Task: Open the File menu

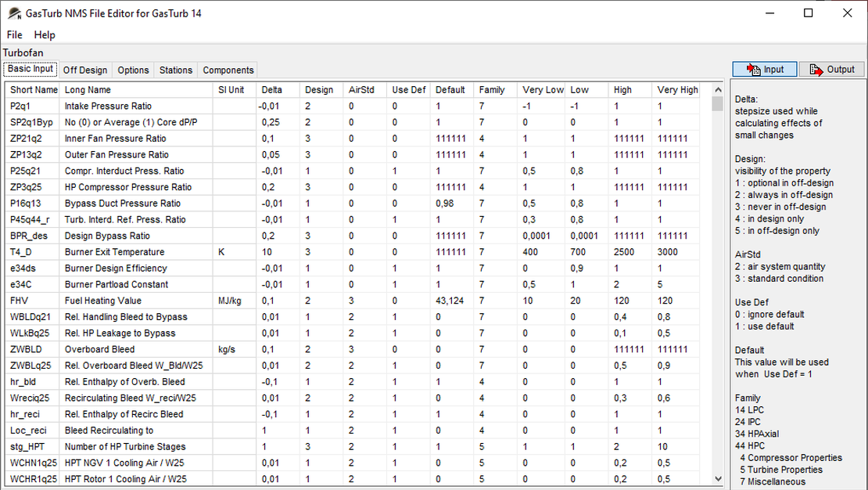Action: point(15,34)
